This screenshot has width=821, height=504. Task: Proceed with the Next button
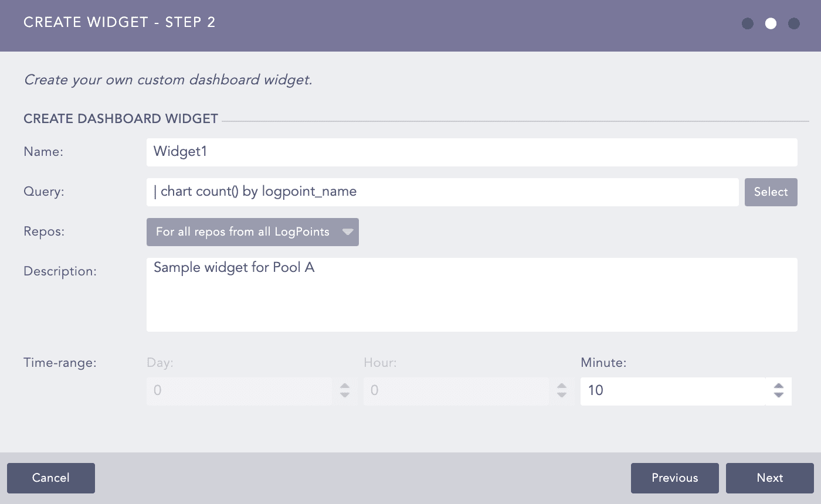point(769,478)
